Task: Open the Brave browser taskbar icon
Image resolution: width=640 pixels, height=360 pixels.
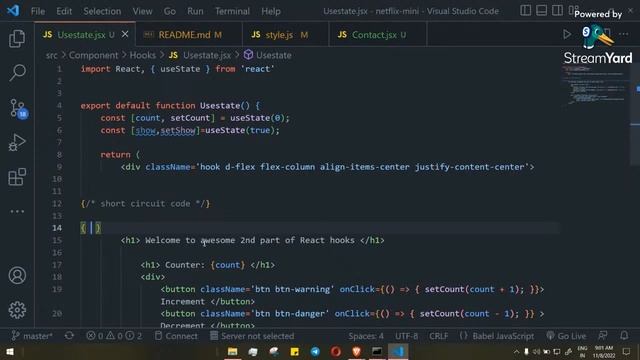Action: pos(356,351)
